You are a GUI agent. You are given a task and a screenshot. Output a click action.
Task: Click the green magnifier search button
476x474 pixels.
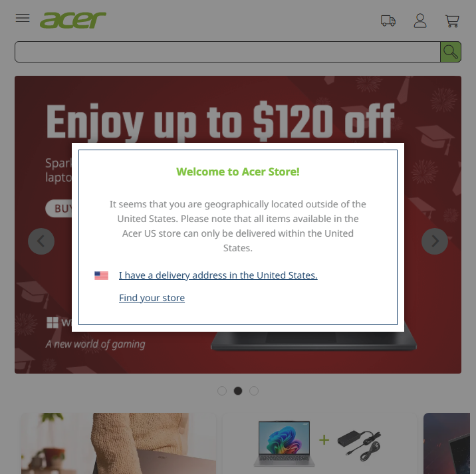[x=451, y=52]
